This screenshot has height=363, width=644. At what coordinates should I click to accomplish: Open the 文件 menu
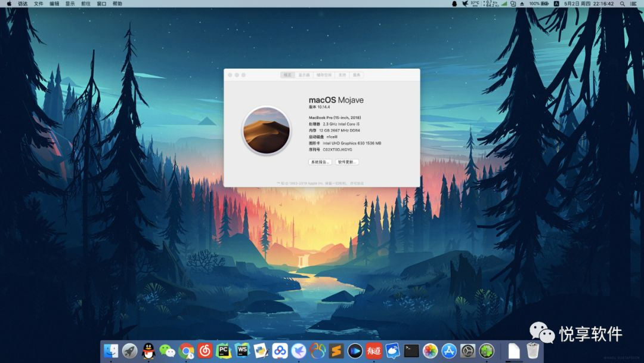tap(38, 4)
